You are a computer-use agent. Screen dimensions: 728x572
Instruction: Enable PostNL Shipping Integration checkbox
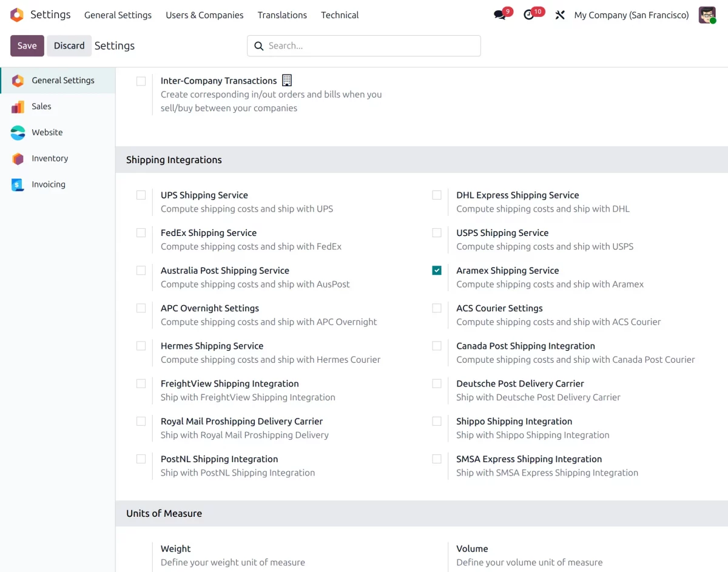point(141,459)
